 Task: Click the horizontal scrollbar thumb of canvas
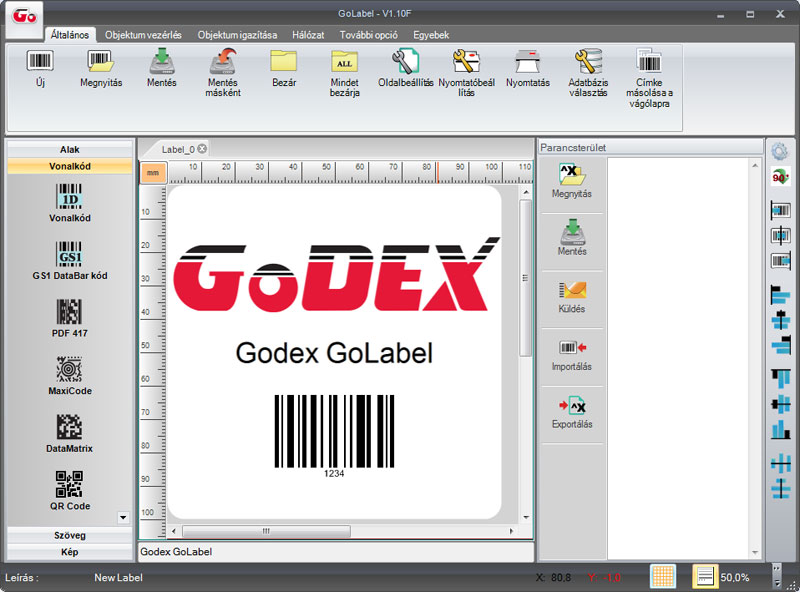coord(266,531)
